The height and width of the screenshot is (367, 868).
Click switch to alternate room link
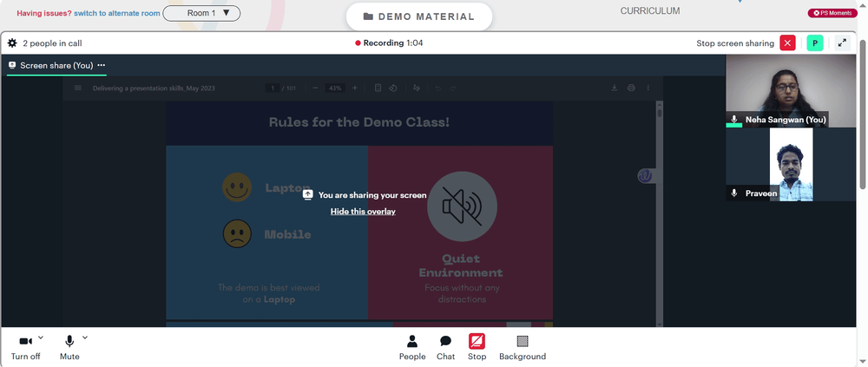117,13
